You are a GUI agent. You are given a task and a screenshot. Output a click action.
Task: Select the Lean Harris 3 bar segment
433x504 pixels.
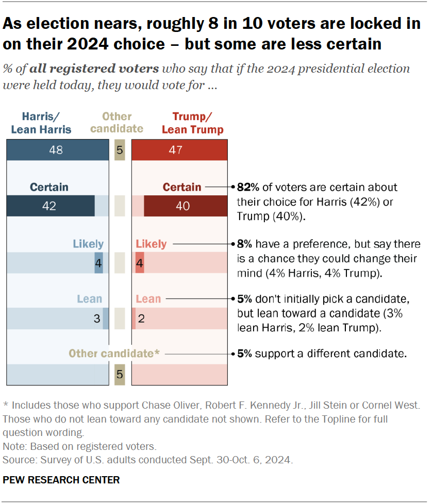pyautogui.click(x=106, y=318)
